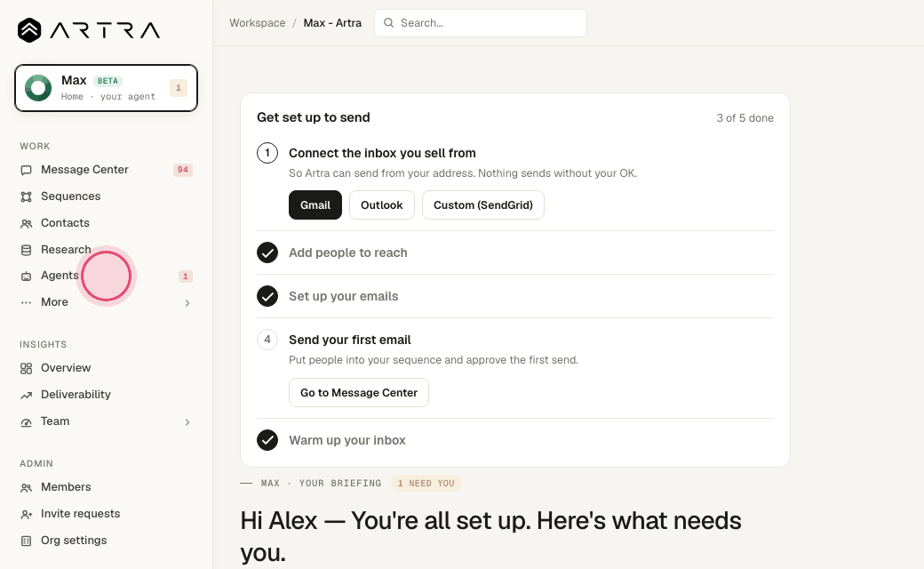The width and height of the screenshot is (924, 569).
Task: Choose Outlook as the inbox provider
Action: point(382,205)
